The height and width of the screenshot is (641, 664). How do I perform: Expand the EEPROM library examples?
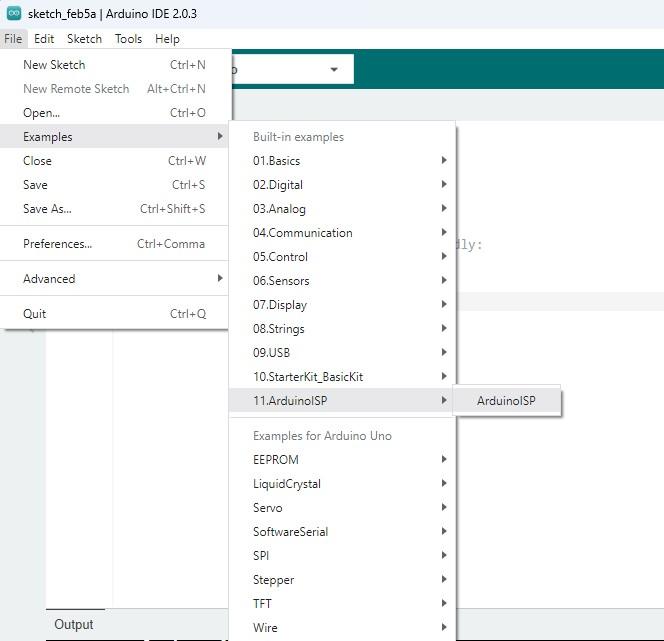pos(343,460)
